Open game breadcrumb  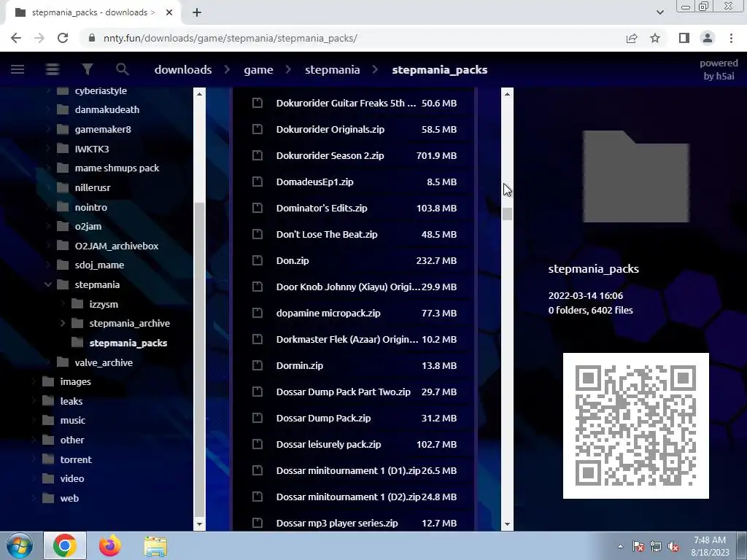(x=258, y=69)
